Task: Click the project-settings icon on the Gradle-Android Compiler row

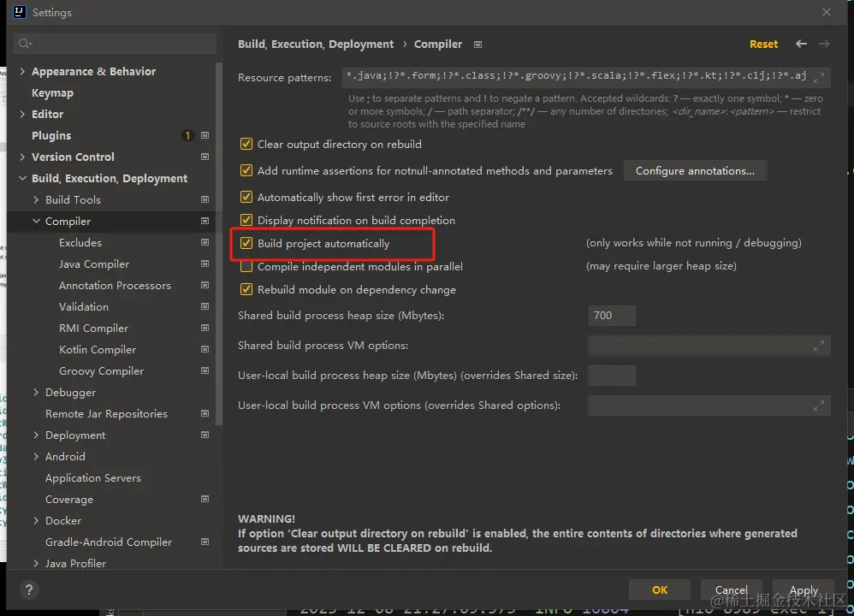Action: [x=205, y=542]
